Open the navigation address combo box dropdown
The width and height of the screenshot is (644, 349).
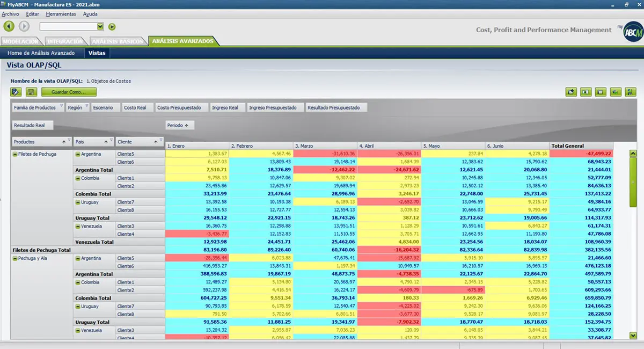tap(100, 26)
